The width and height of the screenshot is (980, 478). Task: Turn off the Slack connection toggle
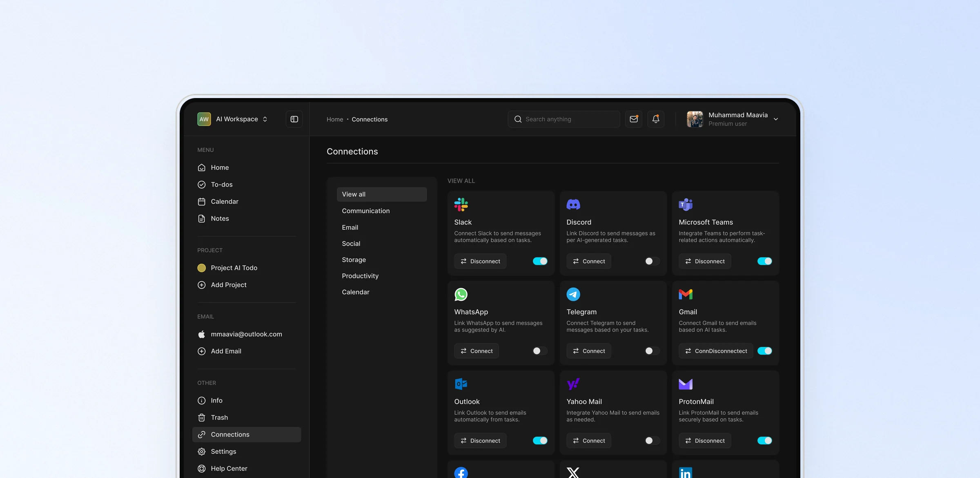point(540,261)
